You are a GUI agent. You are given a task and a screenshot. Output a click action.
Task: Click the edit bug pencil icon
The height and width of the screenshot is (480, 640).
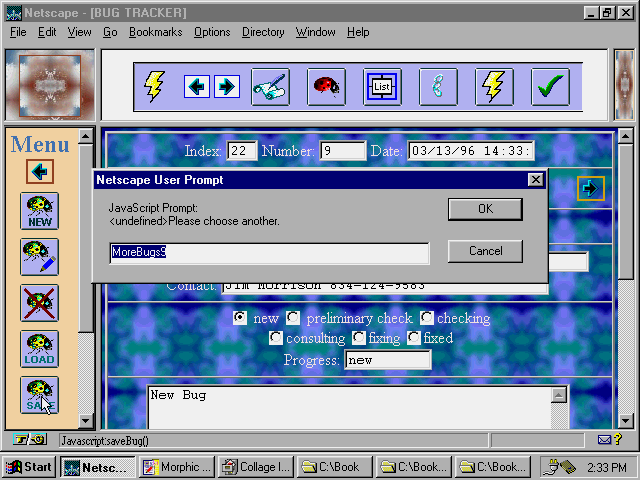click(40, 257)
